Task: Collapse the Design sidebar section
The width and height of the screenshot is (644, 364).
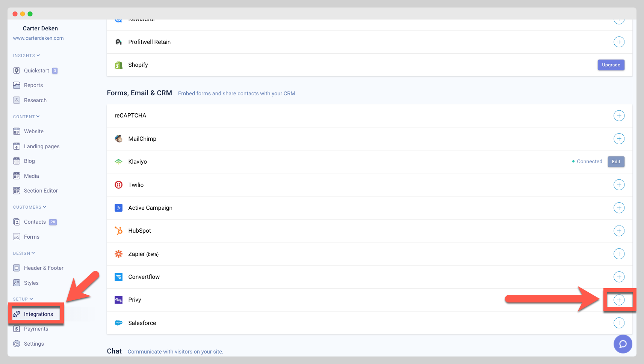Action: pos(24,253)
